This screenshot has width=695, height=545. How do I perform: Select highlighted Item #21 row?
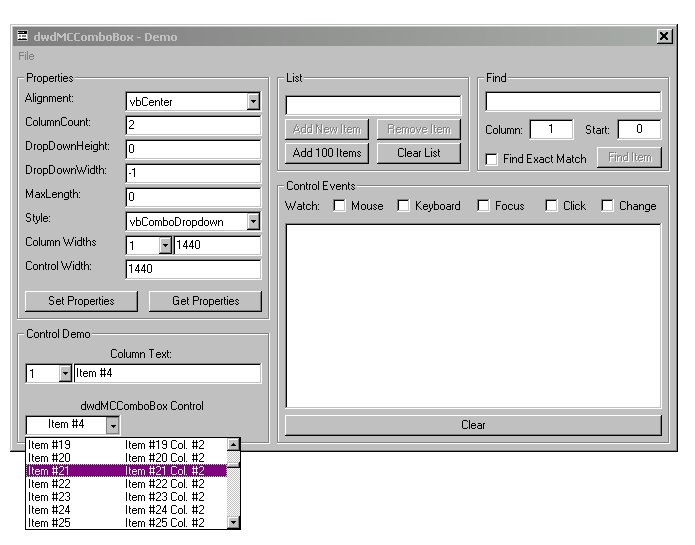pyautogui.click(x=126, y=471)
